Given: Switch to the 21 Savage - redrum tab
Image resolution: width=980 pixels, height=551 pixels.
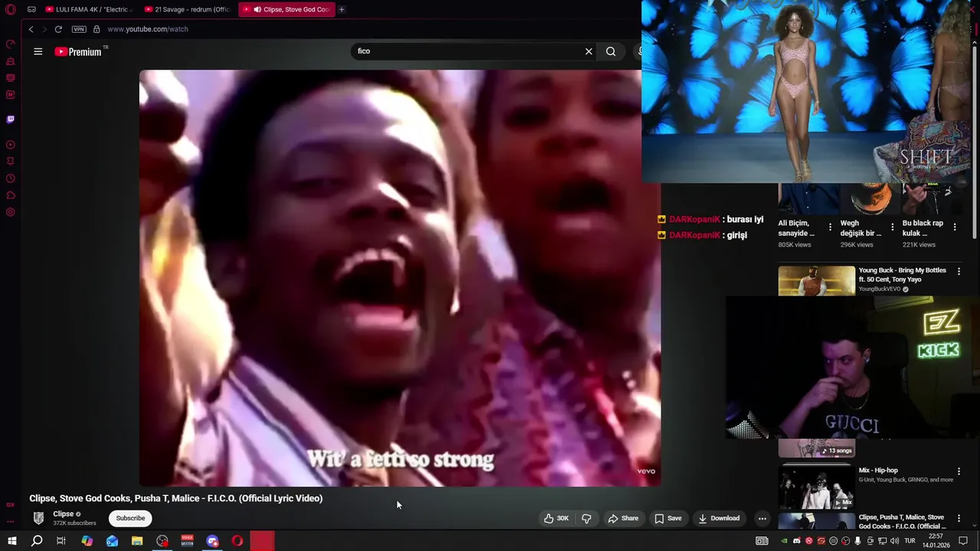Looking at the screenshot, I should coord(189,10).
